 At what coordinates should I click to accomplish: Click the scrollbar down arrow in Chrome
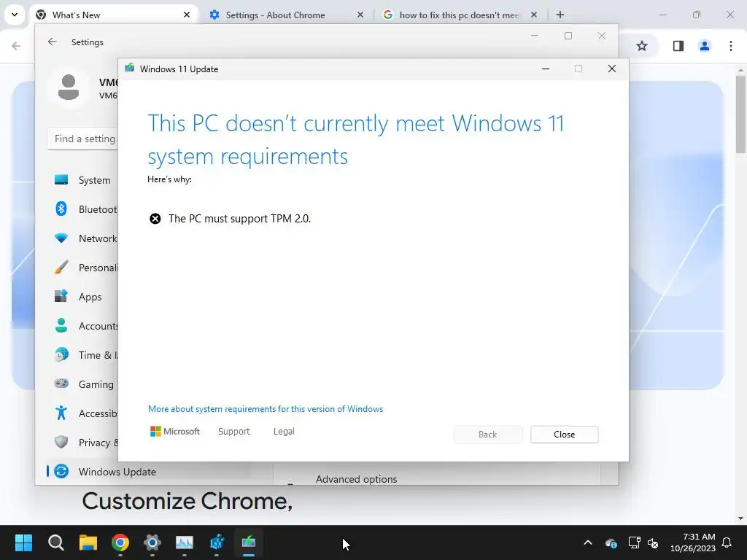pos(741,518)
